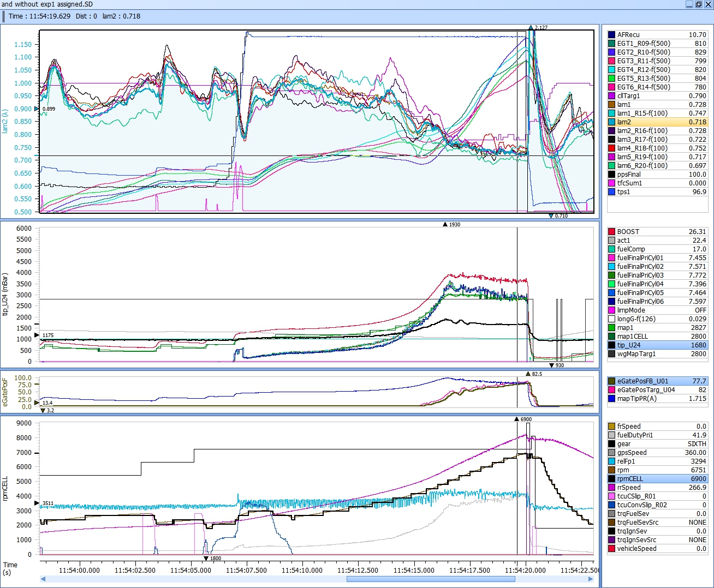Image resolution: width=714 pixels, height=588 pixels.
Task: Click the time scrollbar left arrow
Action: (43, 579)
